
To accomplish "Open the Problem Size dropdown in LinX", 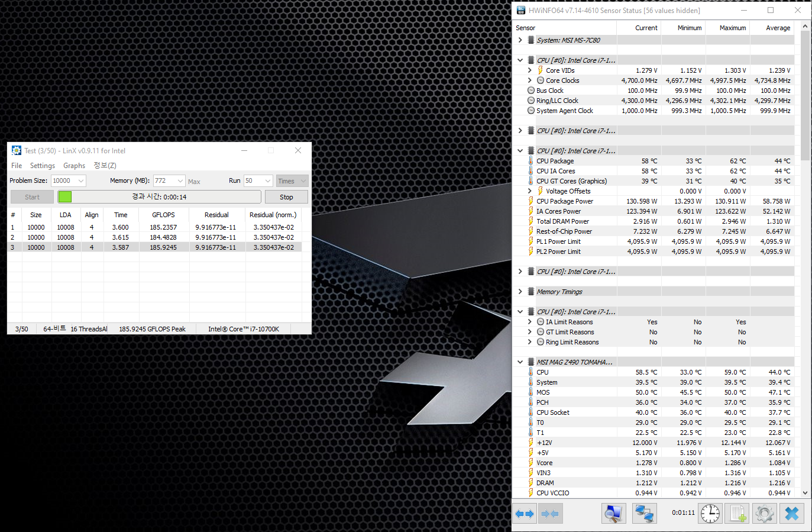I will pyautogui.click(x=81, y=181).
